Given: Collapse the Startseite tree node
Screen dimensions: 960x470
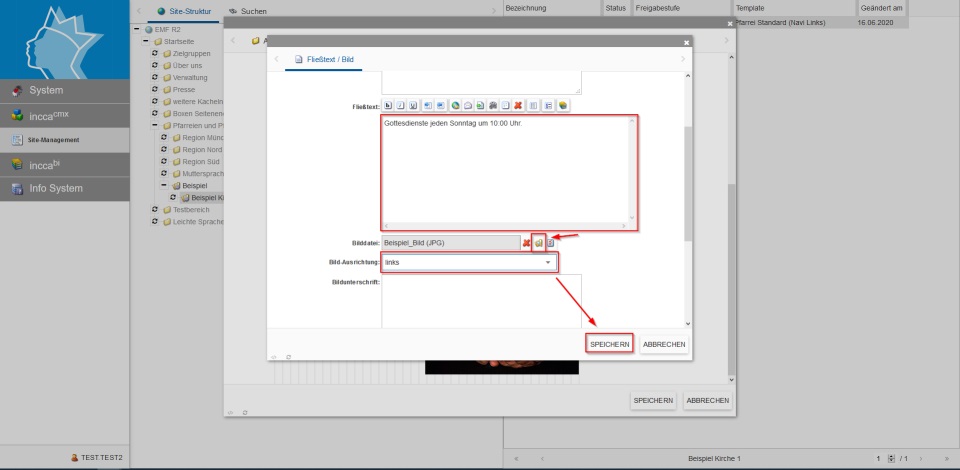Looking at the screenshot, I should 145,41.
